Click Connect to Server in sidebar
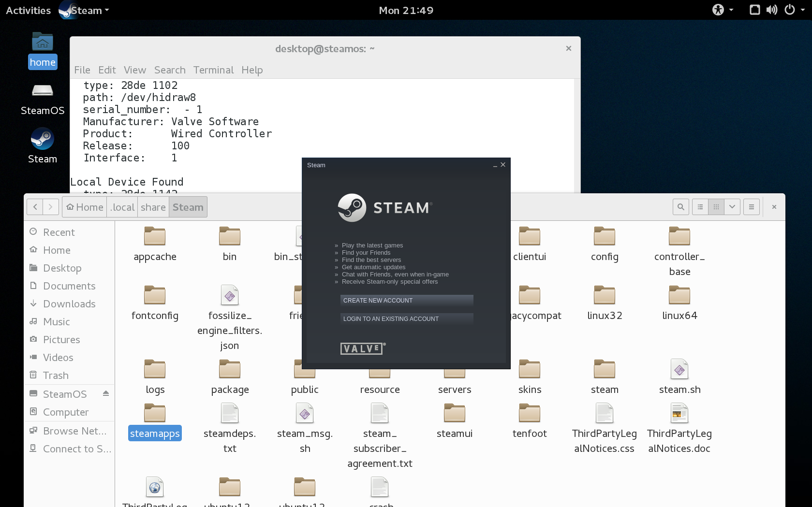 tap(69, 449)
